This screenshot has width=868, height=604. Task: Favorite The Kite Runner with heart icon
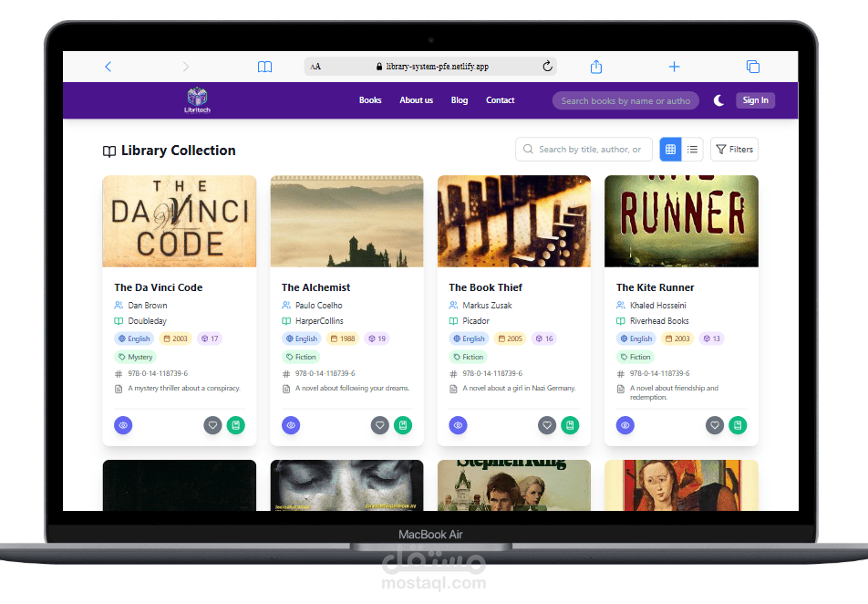[715, 425]
